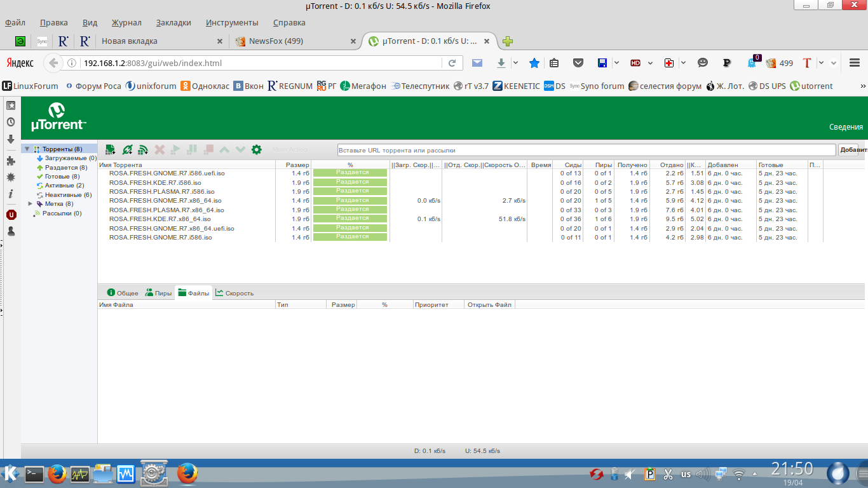Click the uBlock shield sidebar icon
Screen dimensions: 868x488
[x=11, y=215]
